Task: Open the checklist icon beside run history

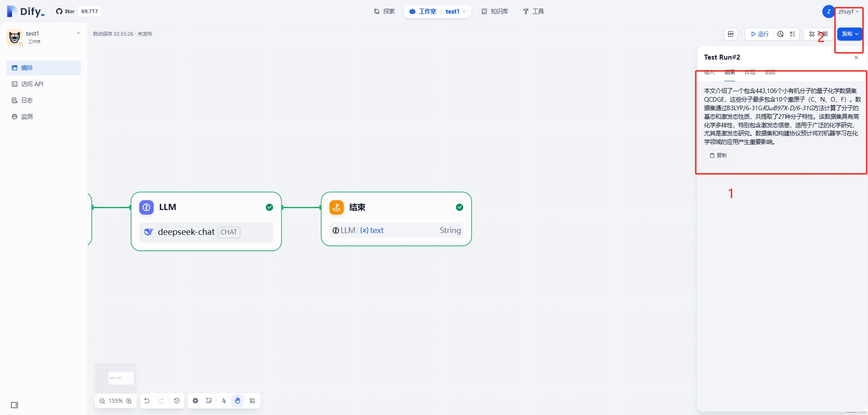Action: click(x=793, y=34)
